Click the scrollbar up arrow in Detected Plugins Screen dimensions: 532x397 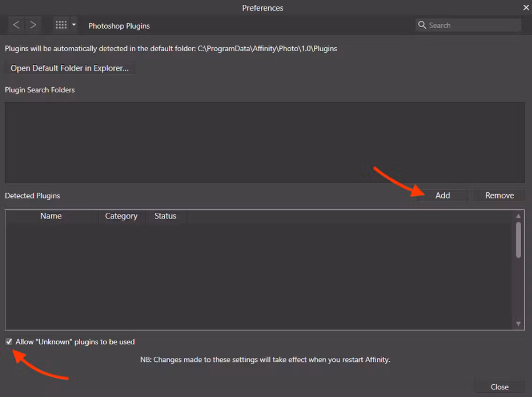click(518, 216)
